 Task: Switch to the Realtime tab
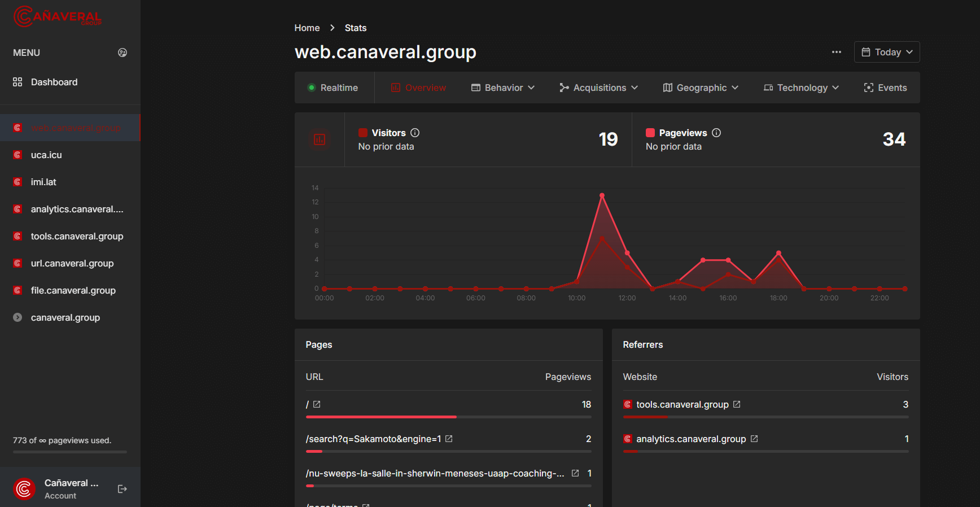(334, 88)
